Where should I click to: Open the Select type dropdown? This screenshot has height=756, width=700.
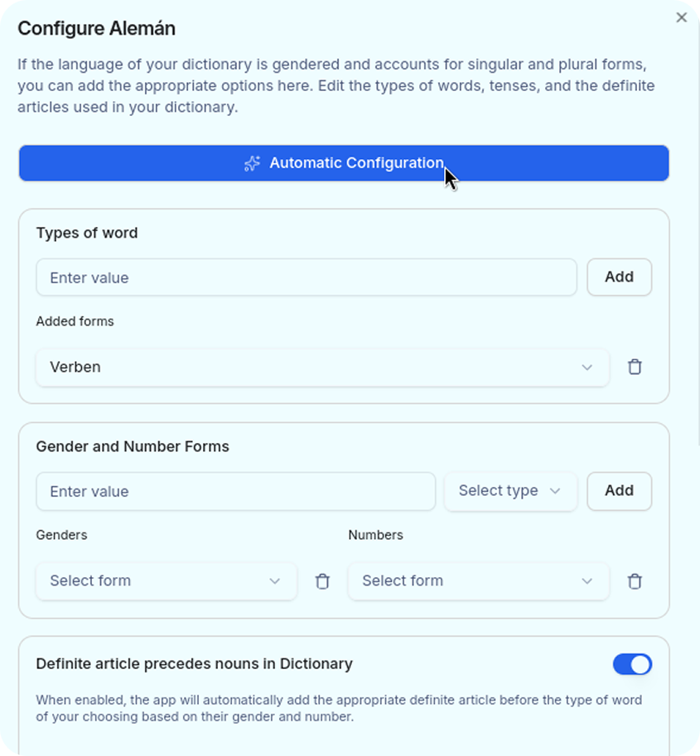(509, 491)
